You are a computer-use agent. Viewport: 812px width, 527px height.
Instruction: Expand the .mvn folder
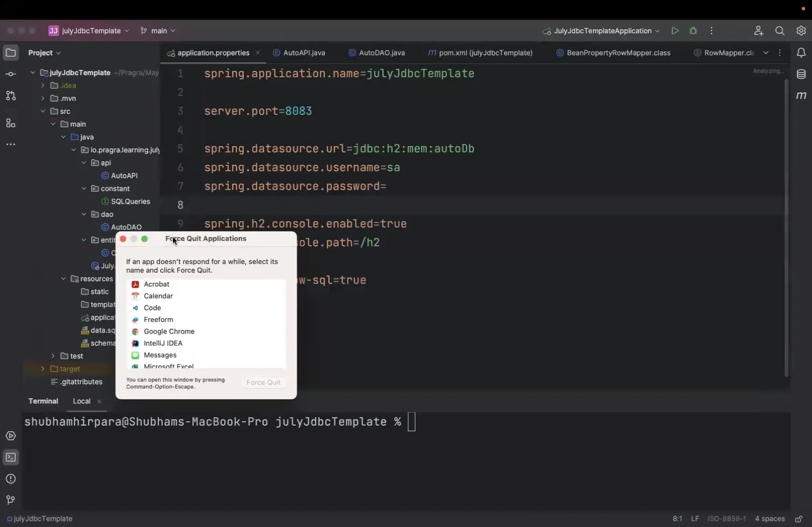click(43, 98)
